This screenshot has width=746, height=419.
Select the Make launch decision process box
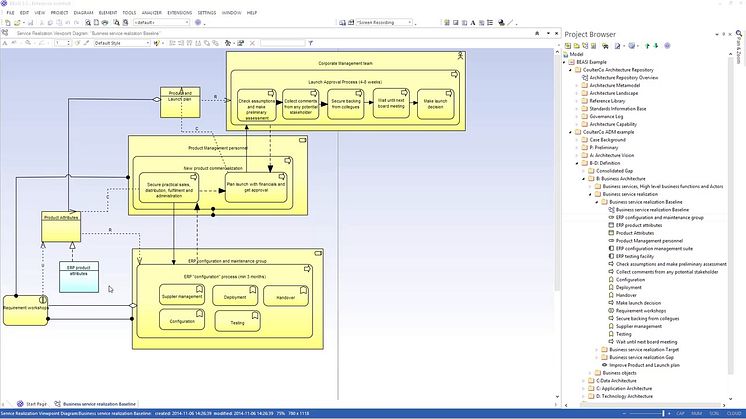[435, 104]
